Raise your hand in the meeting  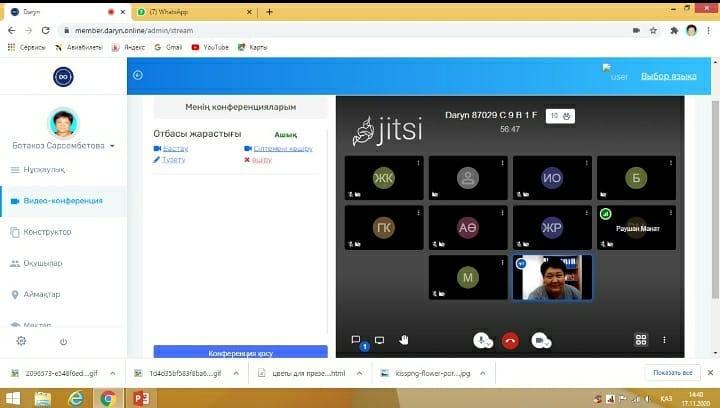coord(404,339)
